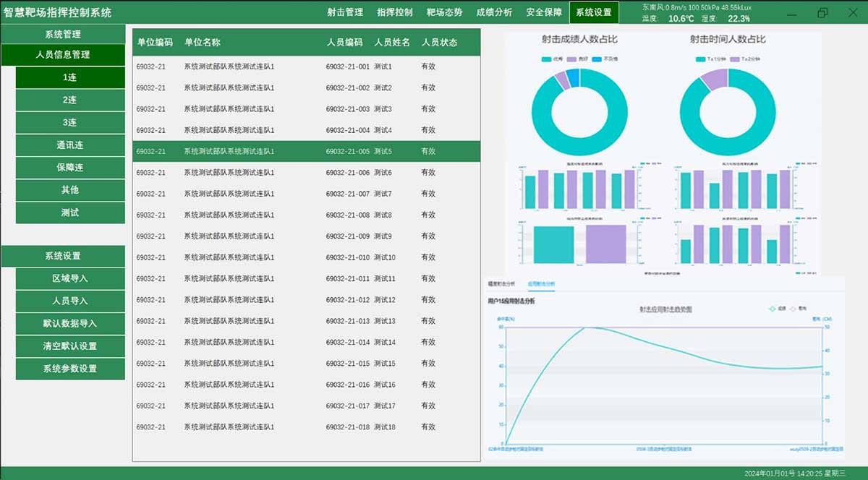Select the 3连 unit
The width and height of the screenshot is (868, 480).
click(x=70, y=122)
